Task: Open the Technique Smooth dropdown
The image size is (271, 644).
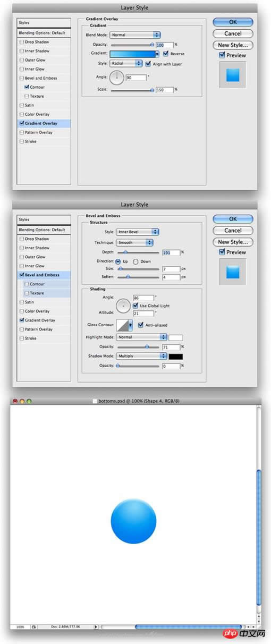Action: coord(134,242)
